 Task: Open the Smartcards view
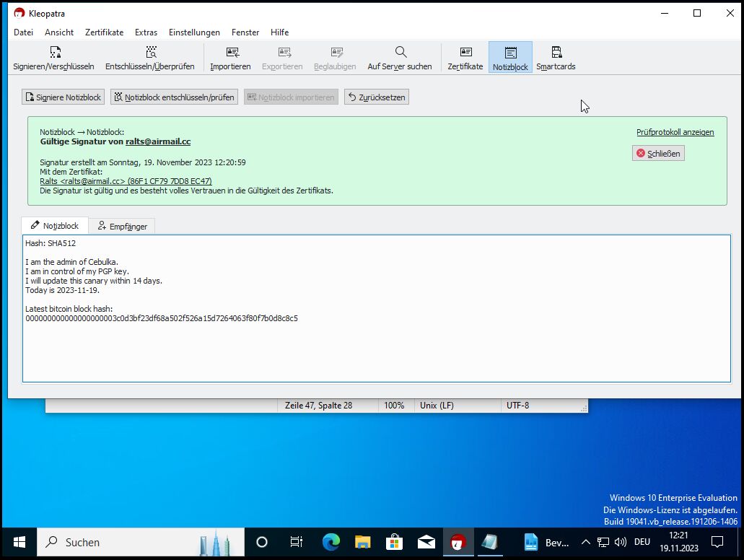[x=556, y=58]
